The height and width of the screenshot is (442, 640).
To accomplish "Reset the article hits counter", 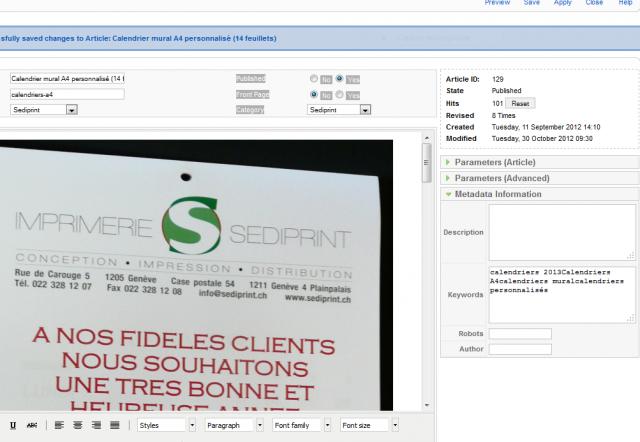I will pos(520,104).
